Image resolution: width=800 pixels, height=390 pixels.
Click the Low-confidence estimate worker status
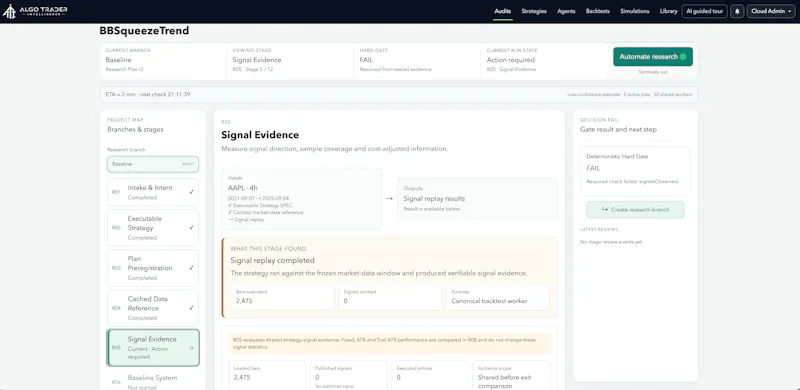[630, 94]
